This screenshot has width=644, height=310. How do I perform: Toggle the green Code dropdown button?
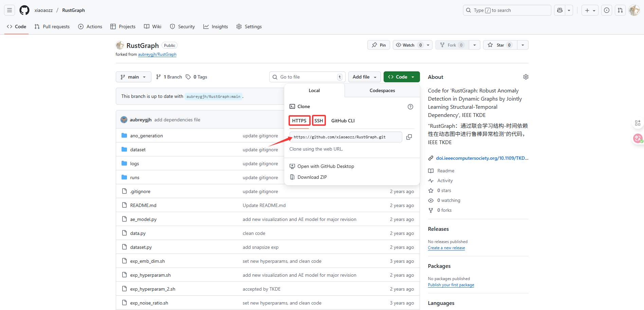coord(402,77)
